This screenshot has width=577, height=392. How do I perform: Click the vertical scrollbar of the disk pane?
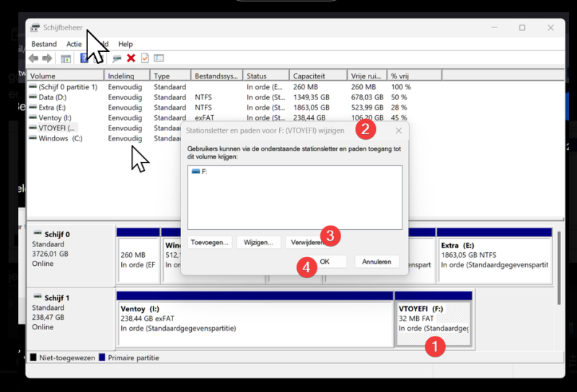560,268
